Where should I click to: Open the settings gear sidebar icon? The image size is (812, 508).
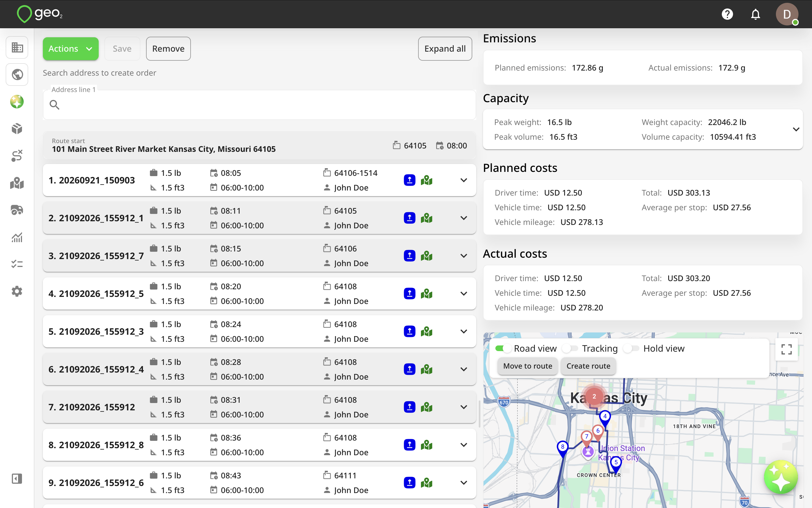pos(17,291)
